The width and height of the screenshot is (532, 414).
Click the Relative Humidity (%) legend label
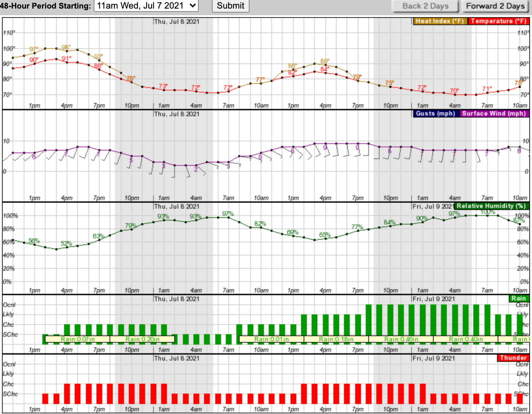[491, 206]
